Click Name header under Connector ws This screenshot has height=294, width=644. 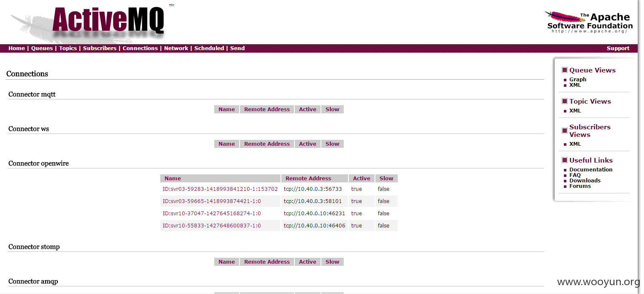(226, 144)
